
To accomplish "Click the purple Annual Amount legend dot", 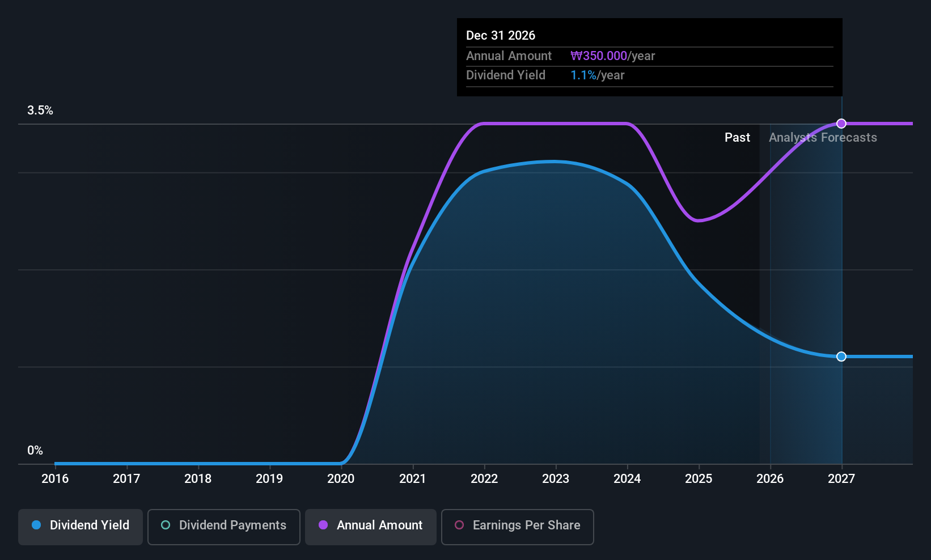I will pyautogui.click(x=323, y=525).
